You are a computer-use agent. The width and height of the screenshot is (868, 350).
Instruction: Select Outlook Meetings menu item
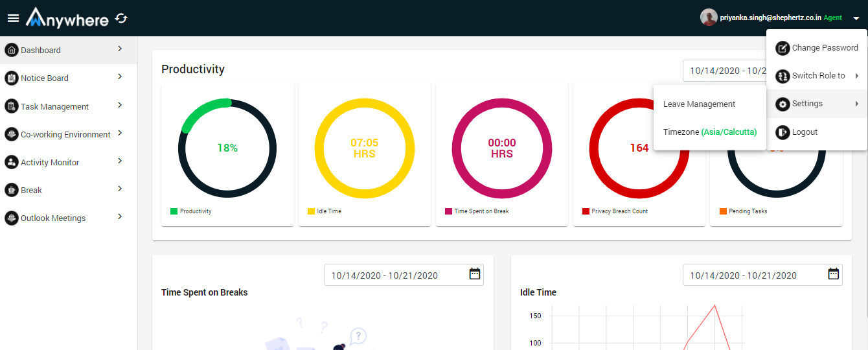69,218
